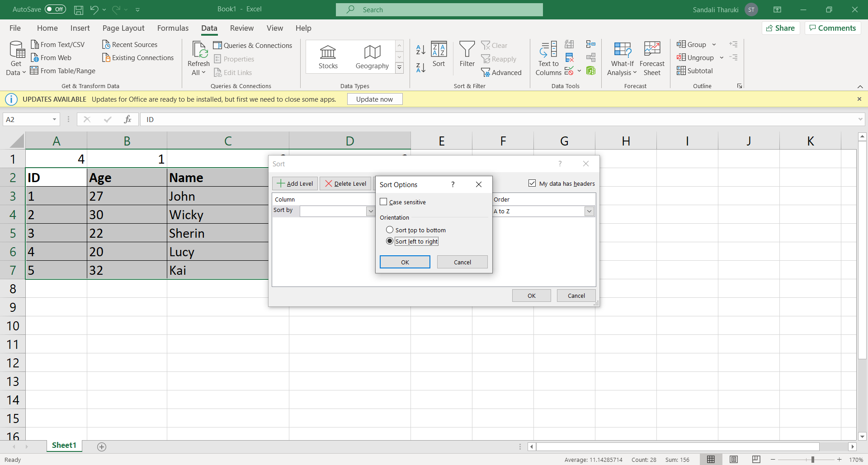Image resolution: width=868 pixels, height=465 pixels.
Task: Click OK in the Sort Options dialog
Action: tap(404, 262)
